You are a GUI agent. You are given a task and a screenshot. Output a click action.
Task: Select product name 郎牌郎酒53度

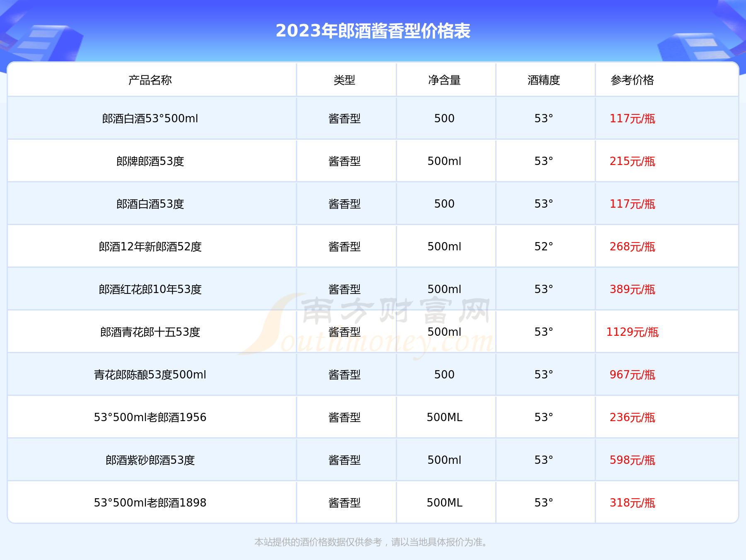150,161
